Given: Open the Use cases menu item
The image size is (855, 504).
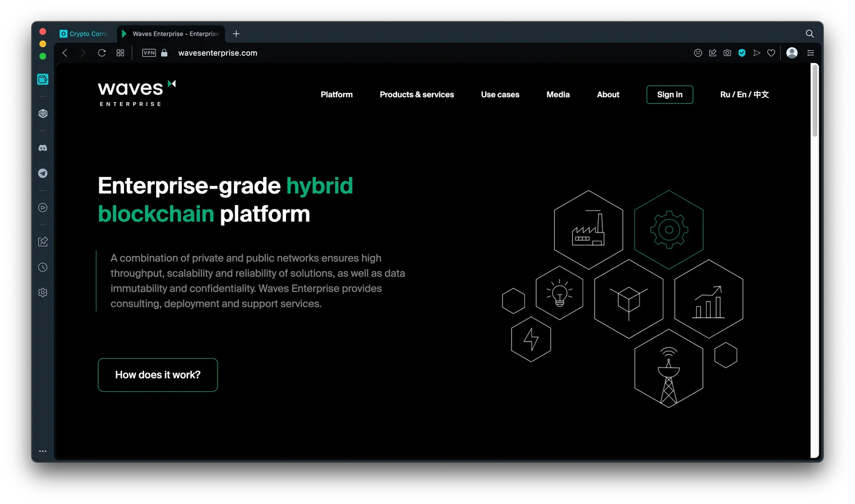Looking at the screenshot, I should pos(500,95).
